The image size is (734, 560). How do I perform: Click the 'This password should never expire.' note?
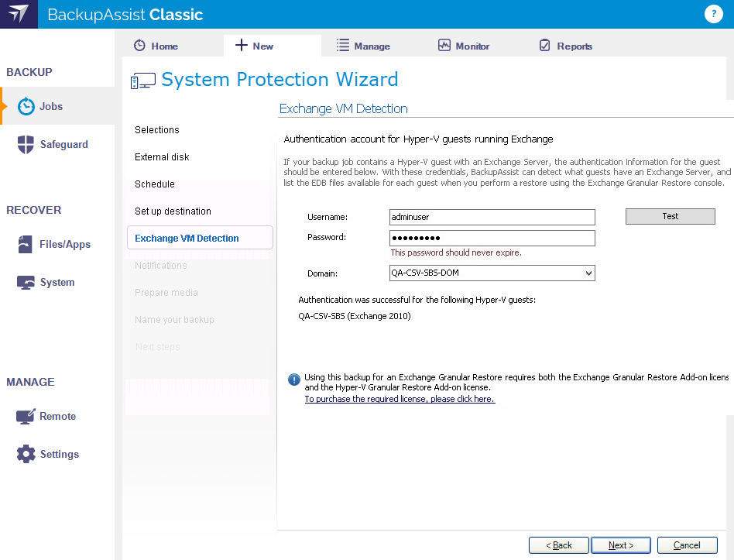[456, 253]
